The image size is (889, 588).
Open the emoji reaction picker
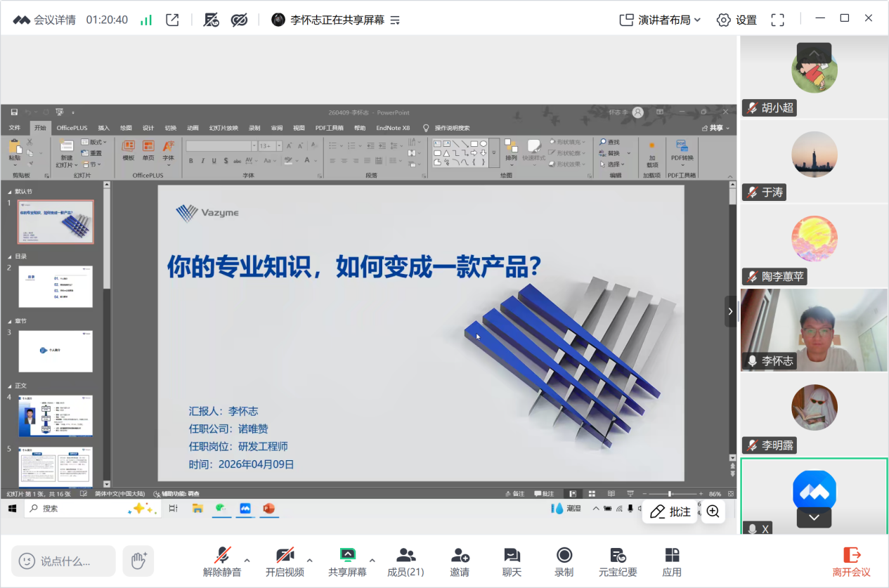pyautogui.click(x=27, y=561)
